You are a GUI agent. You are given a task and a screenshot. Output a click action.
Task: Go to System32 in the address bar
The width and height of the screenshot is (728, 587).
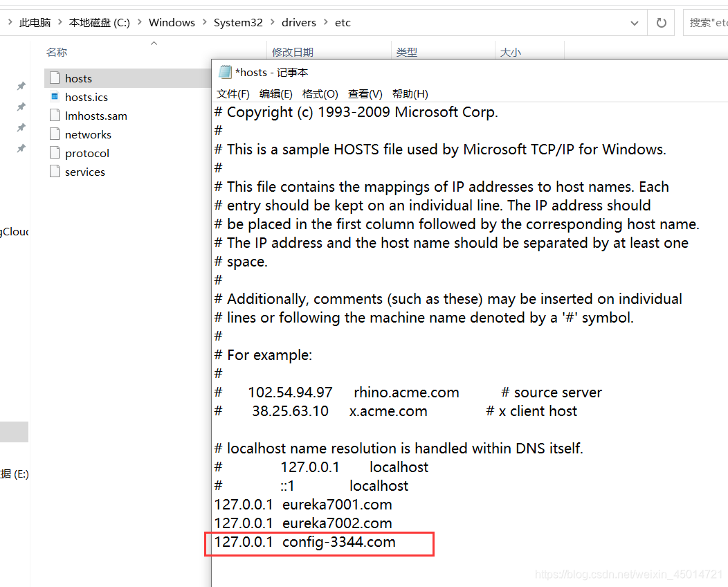coord(238,22)
